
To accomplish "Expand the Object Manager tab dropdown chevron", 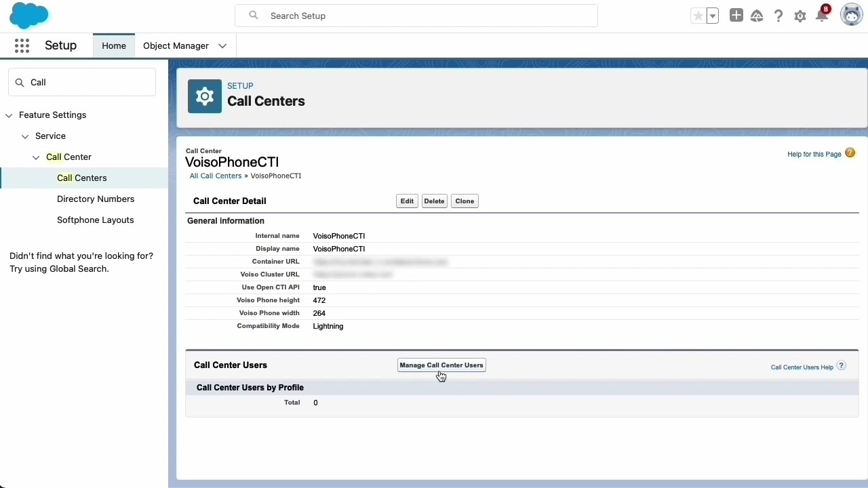I will [x=222, y=45].
